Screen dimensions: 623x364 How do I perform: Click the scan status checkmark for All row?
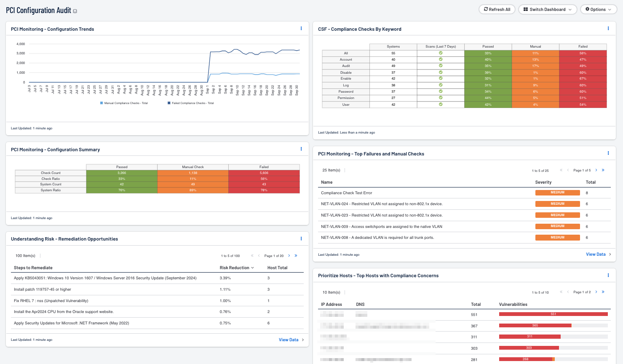(x=441, y=53)
